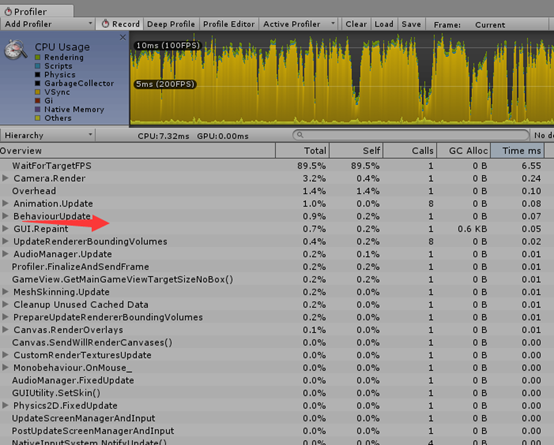554x445 pixels.
Task: Toggle Rendering color swatch in legend
Action: [38, 57]
